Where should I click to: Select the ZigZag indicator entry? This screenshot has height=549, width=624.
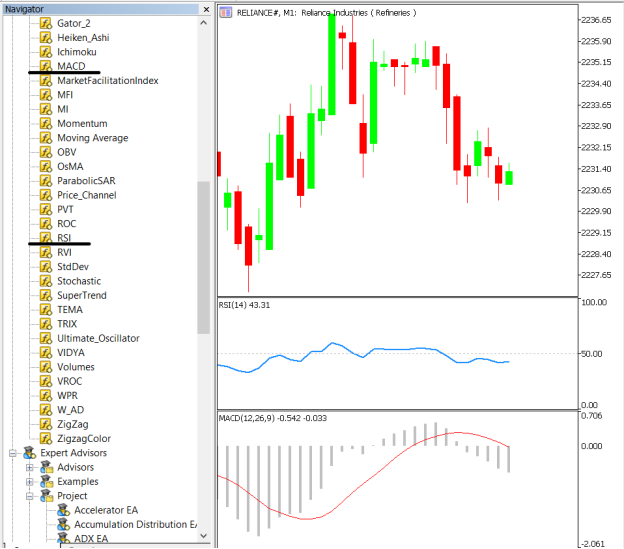click(x=73, y=424)
